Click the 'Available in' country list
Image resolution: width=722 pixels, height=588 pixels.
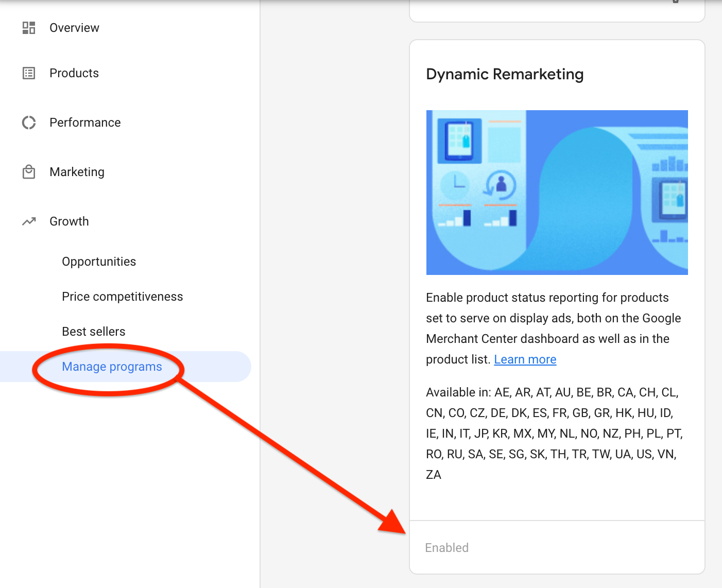pos(555,434)
